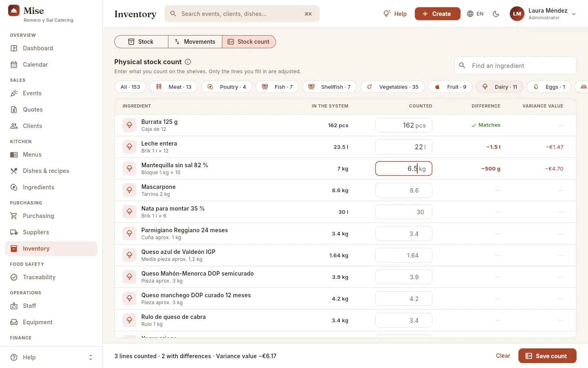588x368 pixels.
Task: Click the Physical stock count info icon
Action: pos(188,62)
